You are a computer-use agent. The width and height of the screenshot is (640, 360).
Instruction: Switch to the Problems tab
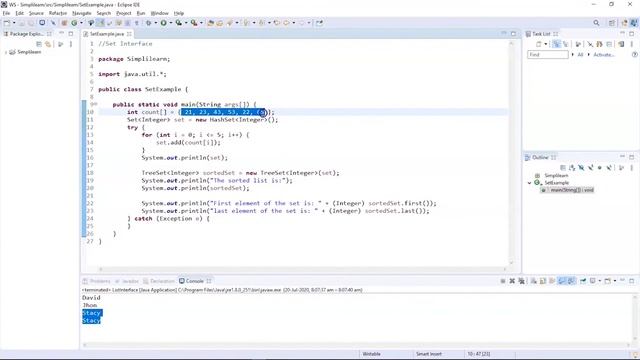pos(97,281)
